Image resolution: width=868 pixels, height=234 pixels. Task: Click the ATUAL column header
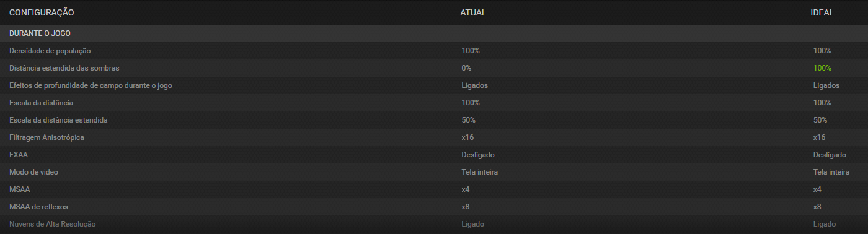coord(473,13)
